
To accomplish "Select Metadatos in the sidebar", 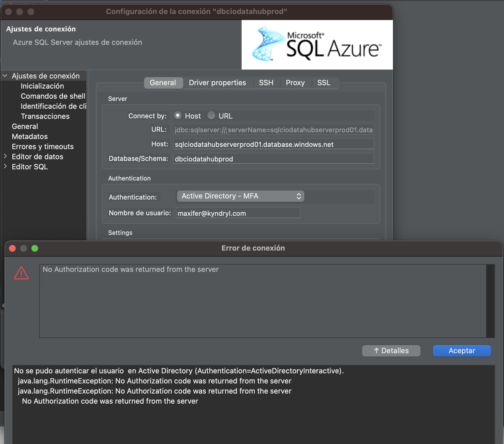I will (x=30, y=137).
